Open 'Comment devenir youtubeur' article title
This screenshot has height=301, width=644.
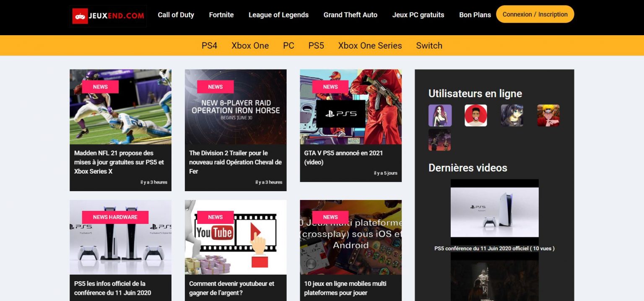[x=232, y=288]
